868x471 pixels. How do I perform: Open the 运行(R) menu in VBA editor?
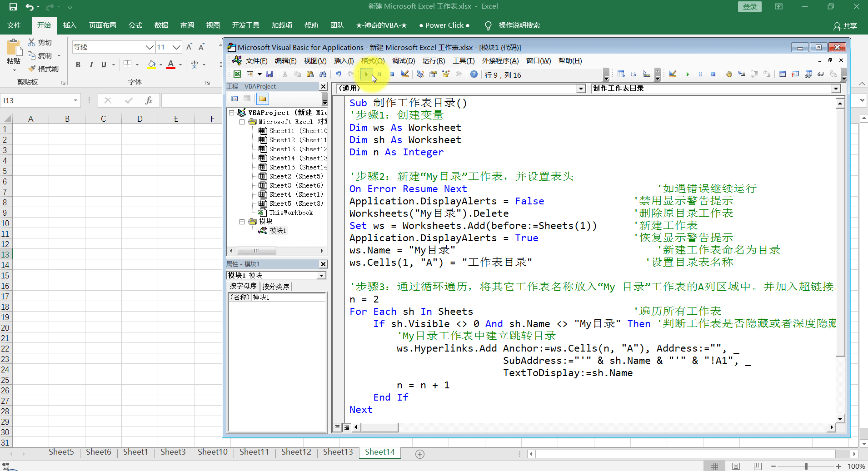click(x=434, y=61)
